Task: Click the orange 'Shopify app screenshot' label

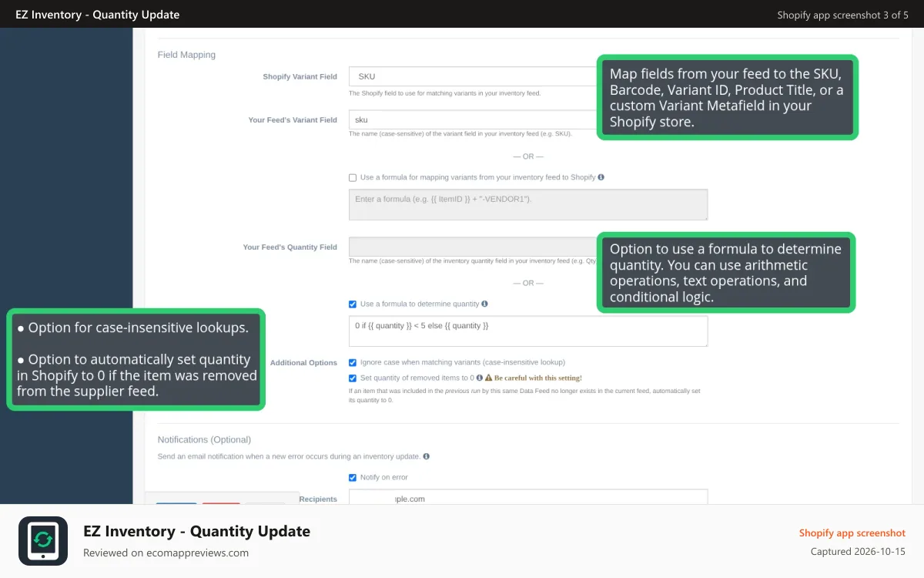Action: [852, 533]
